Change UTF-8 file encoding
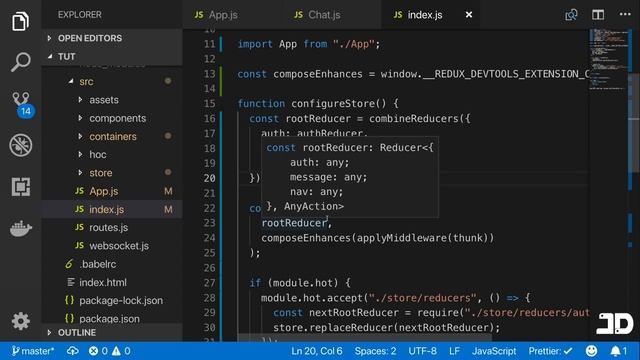Viewport: 640px width, 360px height. pos(422,351)
